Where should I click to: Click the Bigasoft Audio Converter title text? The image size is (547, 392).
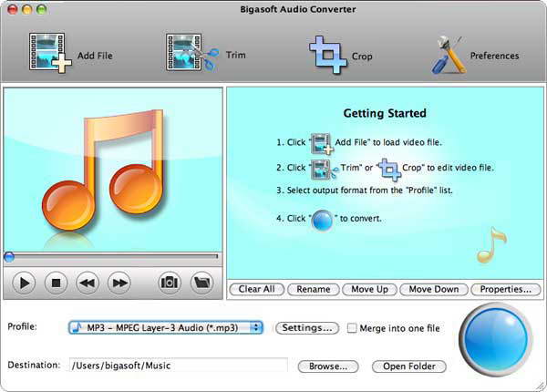click(297, 9)
